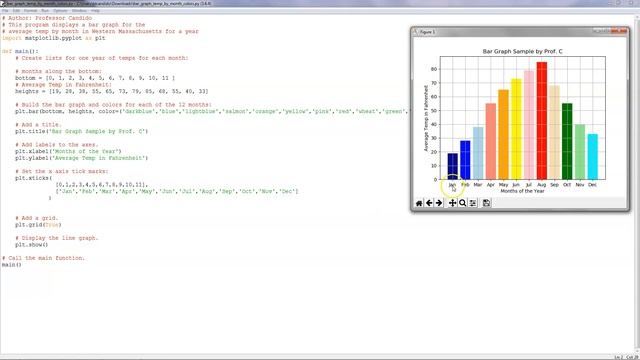
Task: Click the 'heights = [19, 28, 38, ...]' line
Action: (112, 91)
